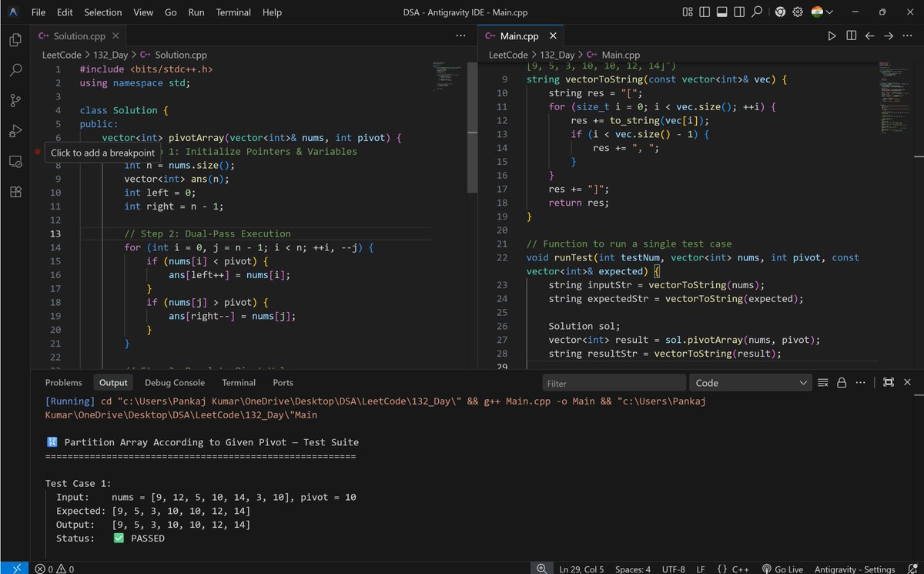
Task: Open Main.cpp editor more actions menu
Action: 907,36
